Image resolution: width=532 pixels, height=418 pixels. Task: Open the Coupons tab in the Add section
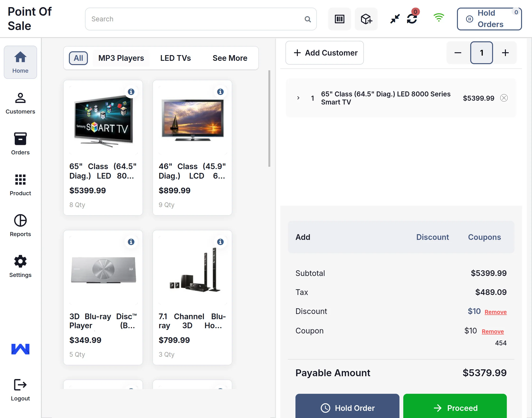(x=484, y=237)
